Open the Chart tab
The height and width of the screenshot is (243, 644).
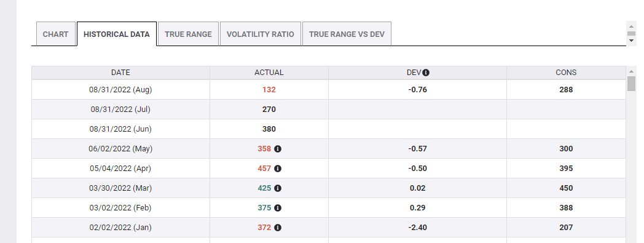coord(56,34)
